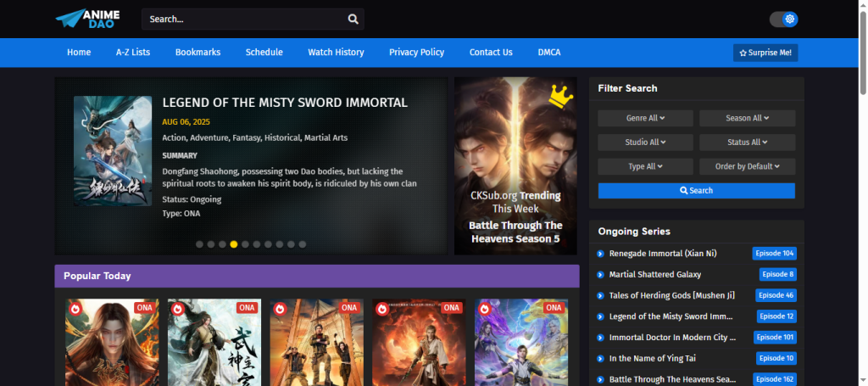868x386 pixels.
Task: Expand the Genre All dropdown
Action: pos(645,118)
